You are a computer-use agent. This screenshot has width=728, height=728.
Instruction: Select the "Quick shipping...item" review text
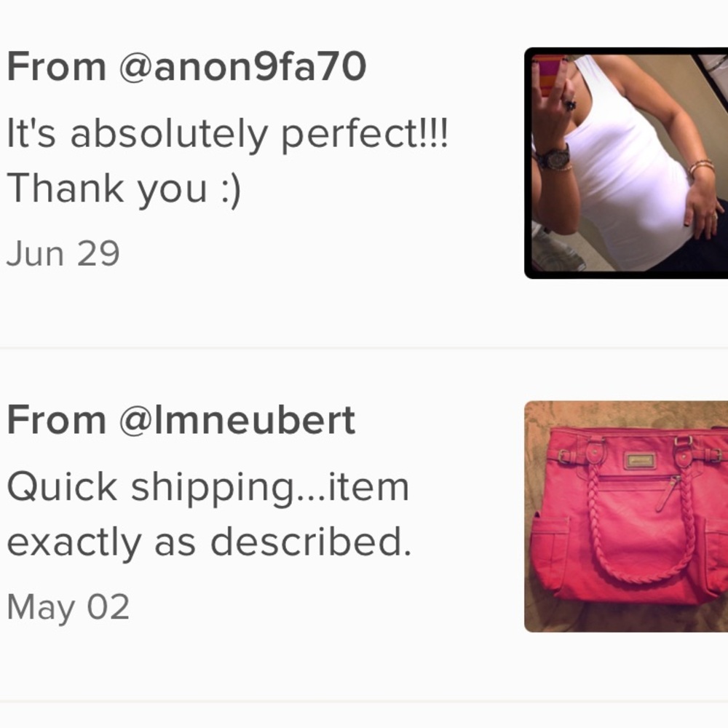pyautogui.click(x=208, y=488)
